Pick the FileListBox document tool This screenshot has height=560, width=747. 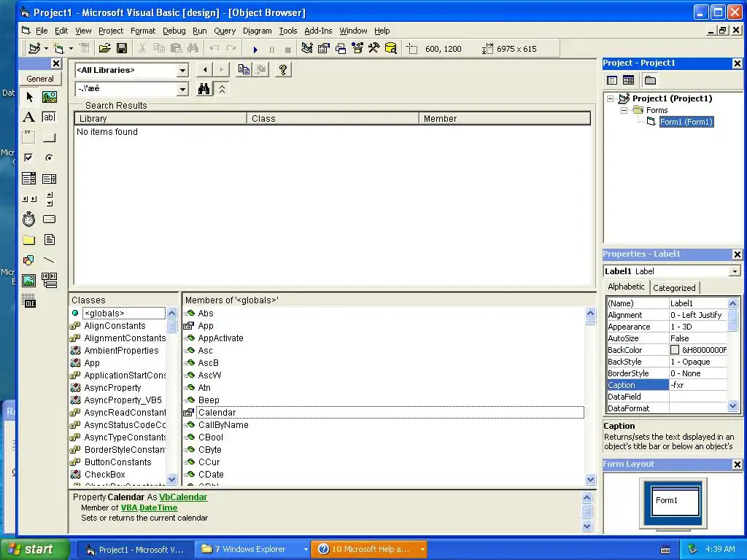click(49, 240)
